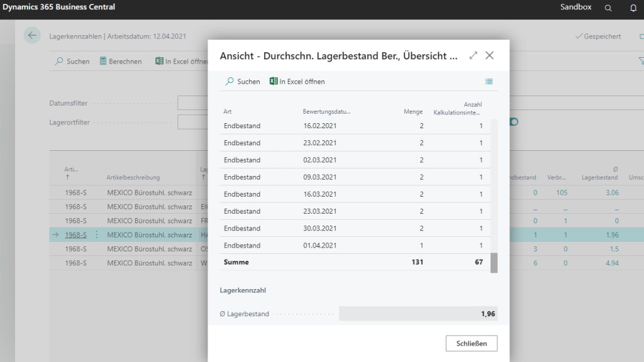Toggle the switch right of the dialog

(x=514, y=122)
